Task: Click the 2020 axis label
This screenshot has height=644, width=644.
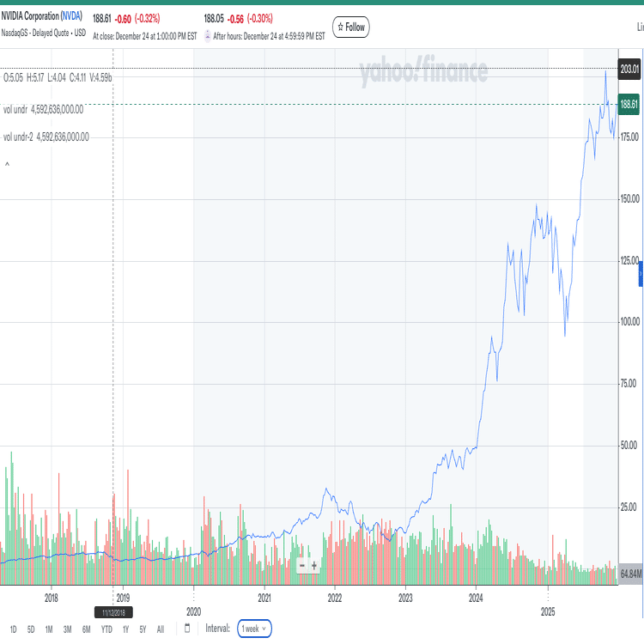Action: pos(194,611)
